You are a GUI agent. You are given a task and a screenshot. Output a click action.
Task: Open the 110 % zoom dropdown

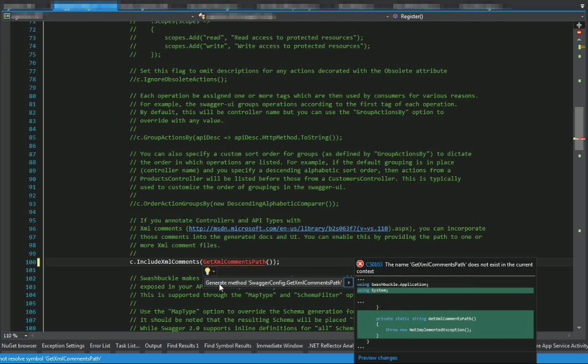(26, 336)
